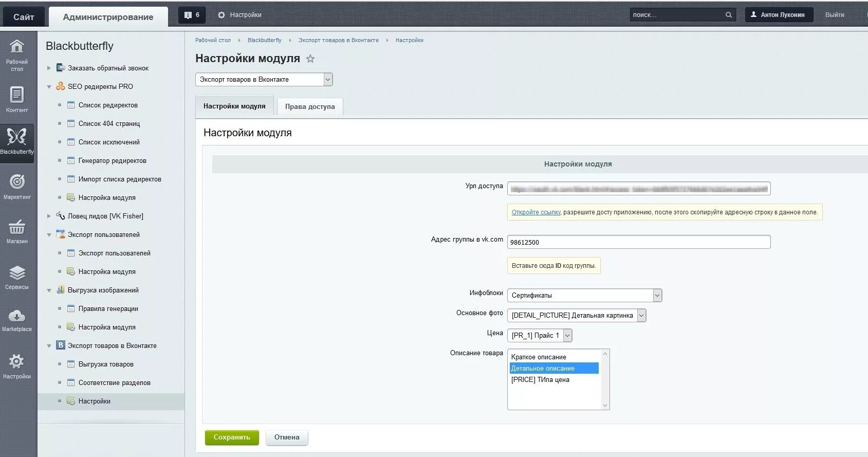868x457 pixels.
Task: Select [PRICE] ТИпа цена in the list
Action: [554, 379]
